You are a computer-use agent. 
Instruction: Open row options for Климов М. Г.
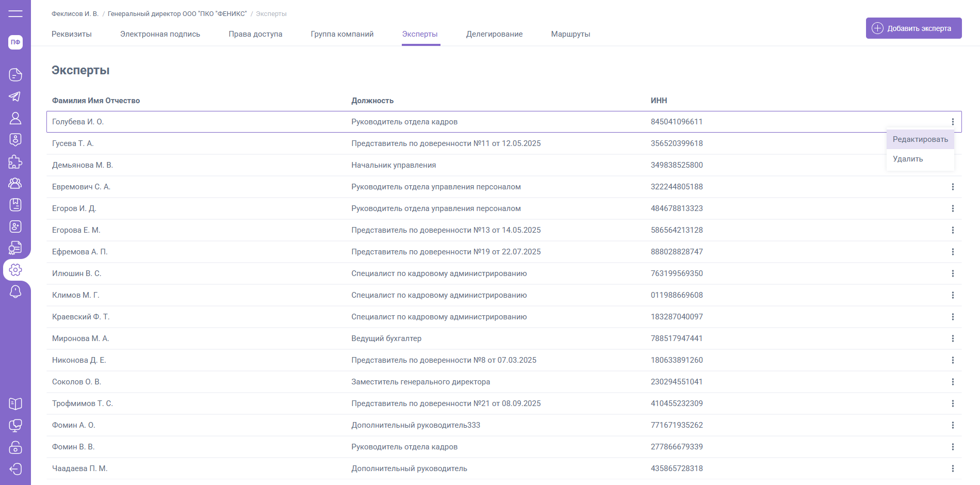pyautogui.click(x=953, y=295)
